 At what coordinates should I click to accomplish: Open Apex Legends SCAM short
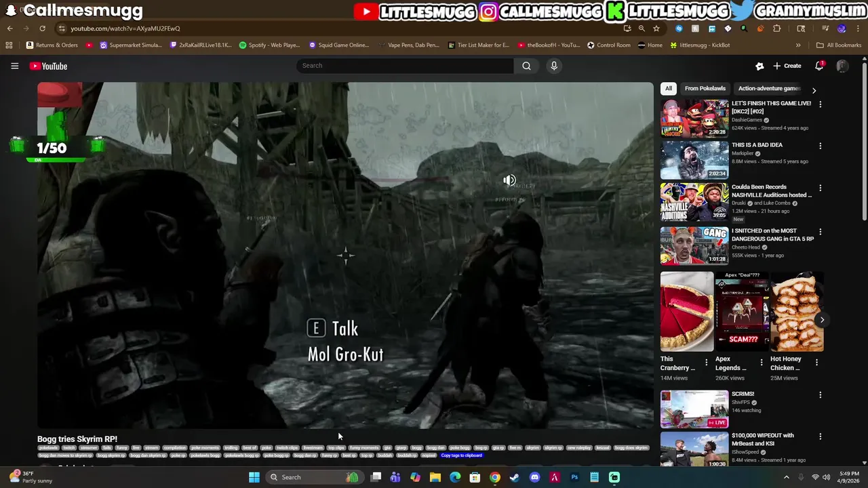click(x=742, y=312)
